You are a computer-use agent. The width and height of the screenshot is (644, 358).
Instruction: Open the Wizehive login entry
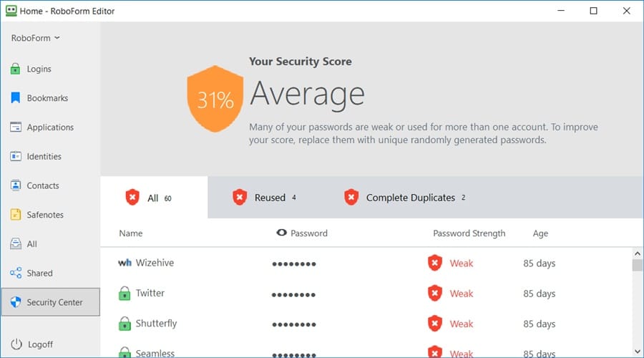[x=155, y=263]
